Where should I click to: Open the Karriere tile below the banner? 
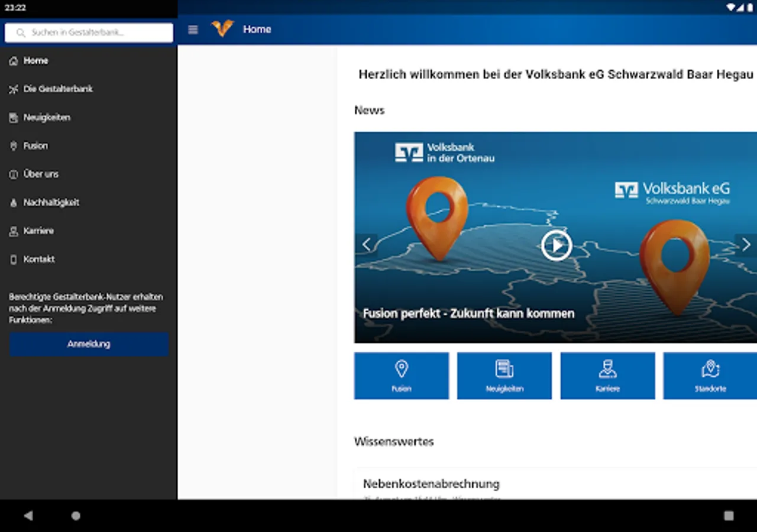[x=607, y=376]
